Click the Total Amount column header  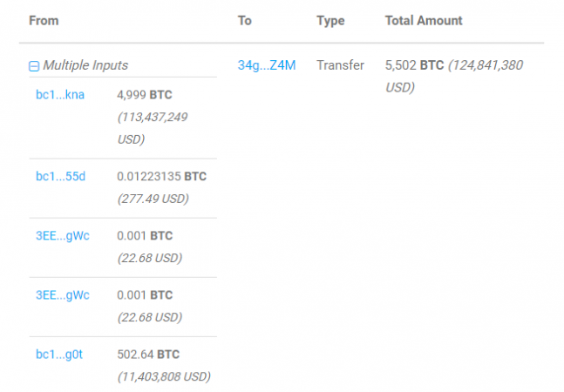point(424,20)
